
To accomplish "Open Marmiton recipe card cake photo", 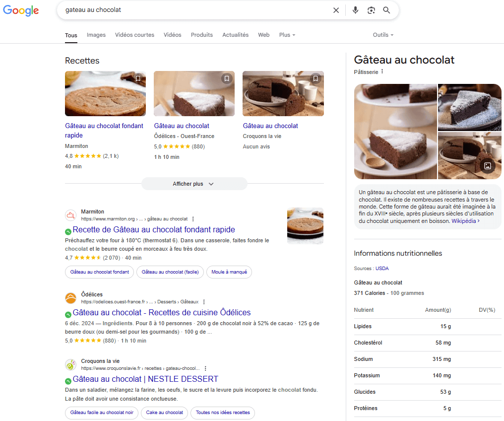I will 106,94.
